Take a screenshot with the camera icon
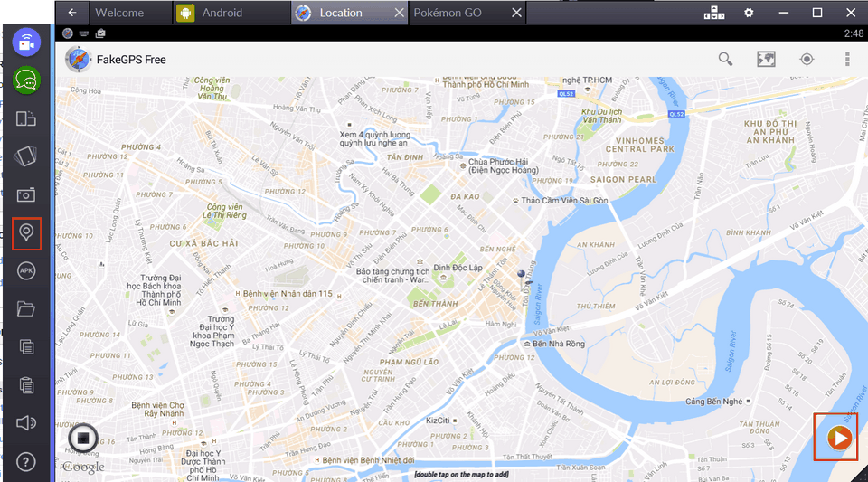The image size is (868, 482). (x=26, y=194)
